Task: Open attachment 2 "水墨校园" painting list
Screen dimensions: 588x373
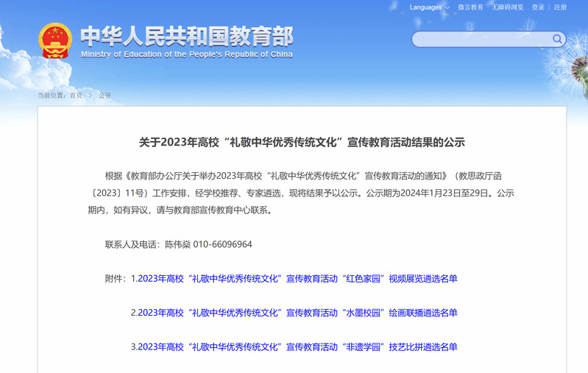Action: click(294, 313)
